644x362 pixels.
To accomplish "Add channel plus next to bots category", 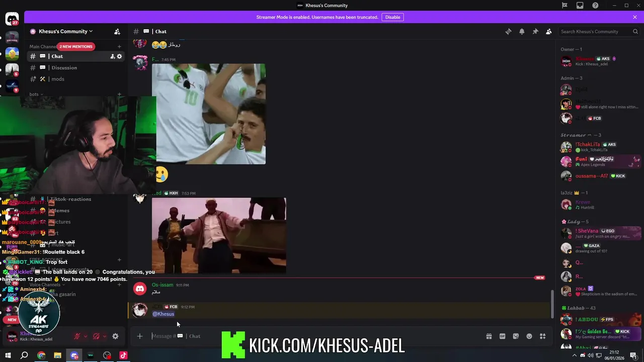I will 119,94.
